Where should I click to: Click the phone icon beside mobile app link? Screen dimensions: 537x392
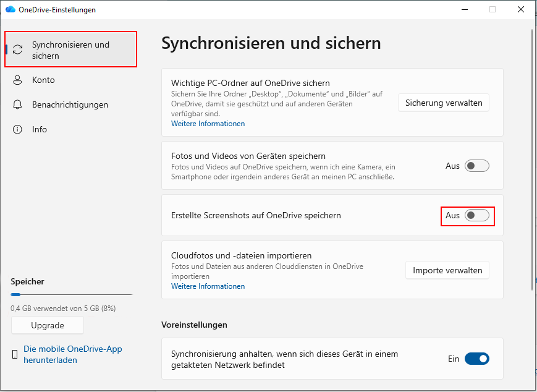pyautogui.click(x=15, y=354)
